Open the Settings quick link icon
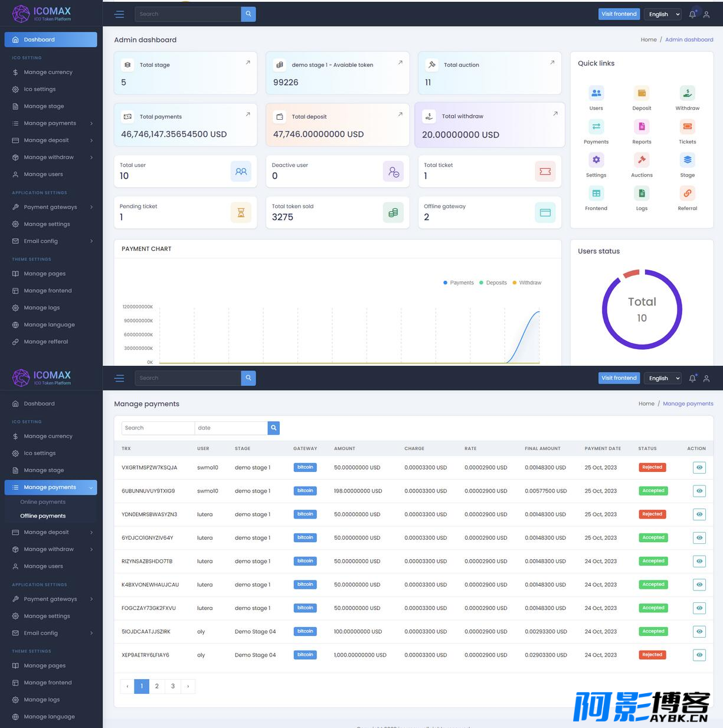 (x=596, y=160)
